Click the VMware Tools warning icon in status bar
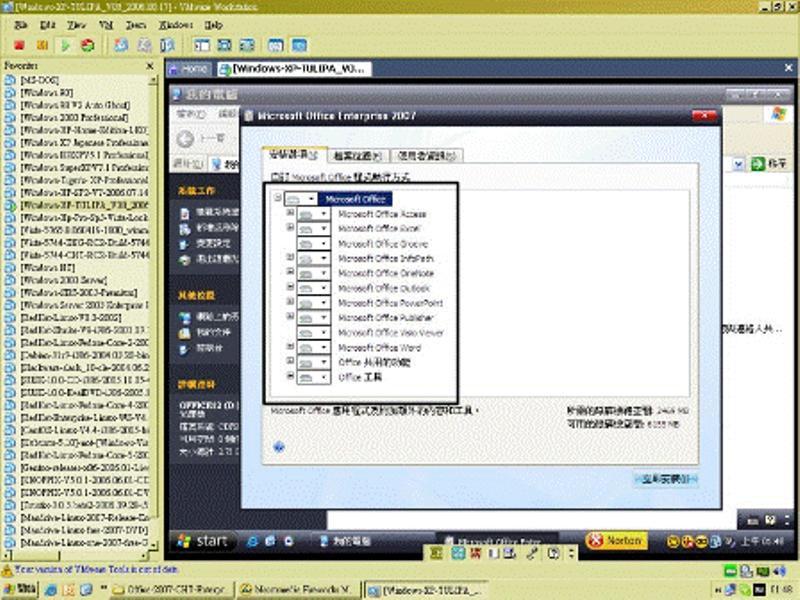Viewport: 800px width, 600px height. [x=7, y=570]
